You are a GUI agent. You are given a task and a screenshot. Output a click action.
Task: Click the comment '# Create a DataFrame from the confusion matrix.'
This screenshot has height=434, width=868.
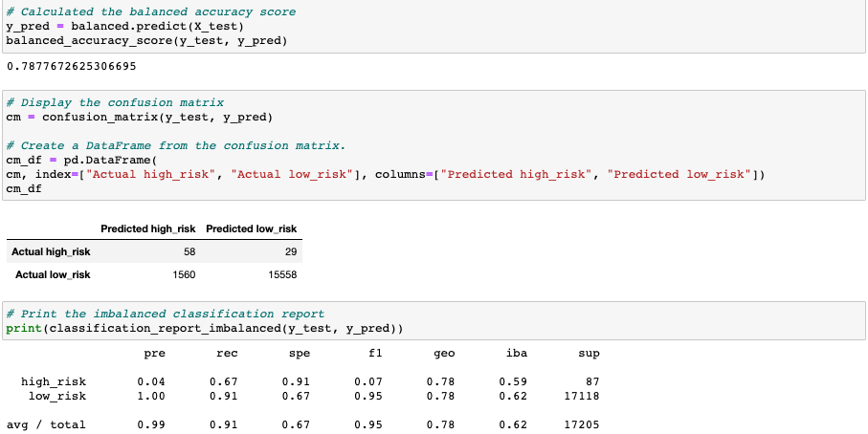click(176, 146)
